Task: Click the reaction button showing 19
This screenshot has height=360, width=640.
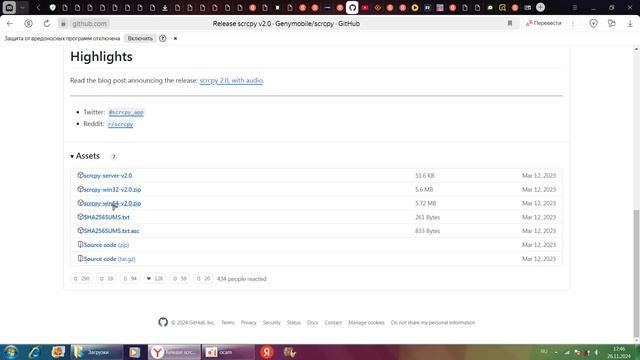Action: [106, 279]
